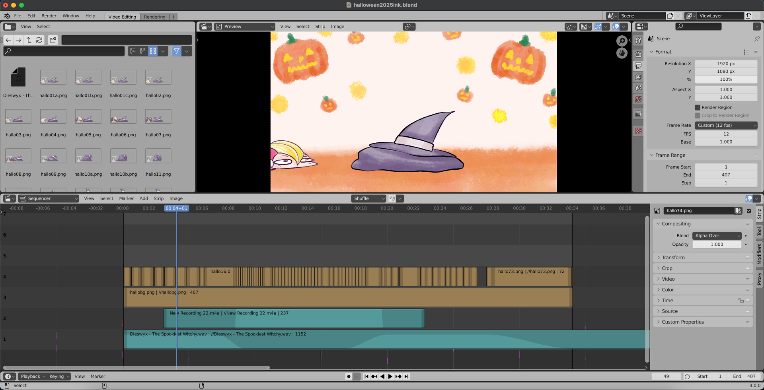Click the preview pan hand gizmo
This screenshot has height=390, width=764.
622,53
